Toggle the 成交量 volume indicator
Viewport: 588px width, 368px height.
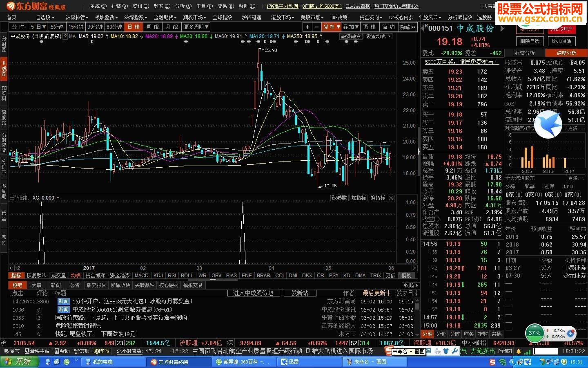coord(58,276)
